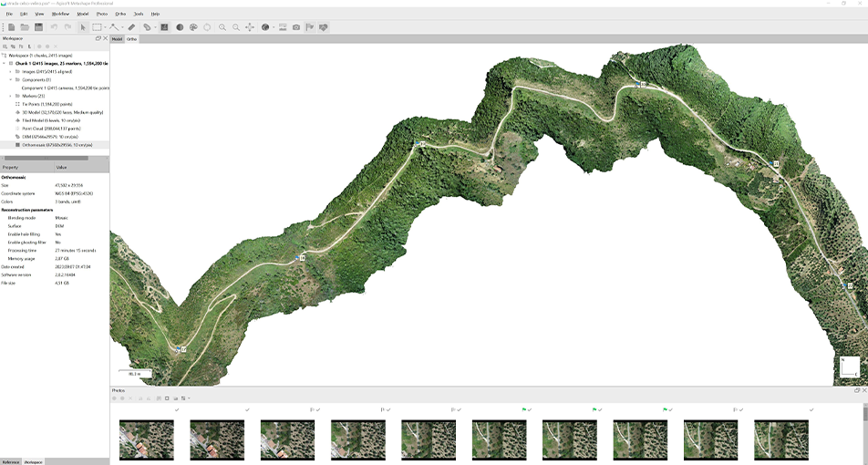Open the Tools menu
Image resolution: width=868 pixels, height=465 pixels.
tap(139, 14)
